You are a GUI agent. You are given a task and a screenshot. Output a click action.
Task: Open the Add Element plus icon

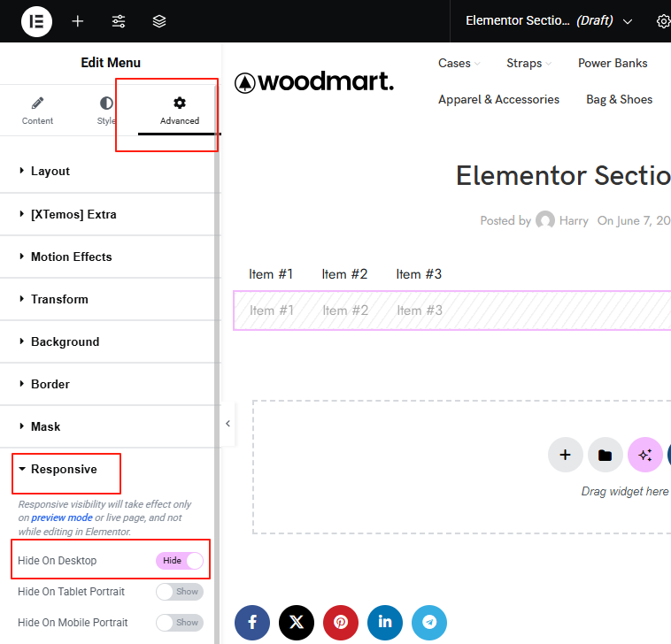pos(78,21)
